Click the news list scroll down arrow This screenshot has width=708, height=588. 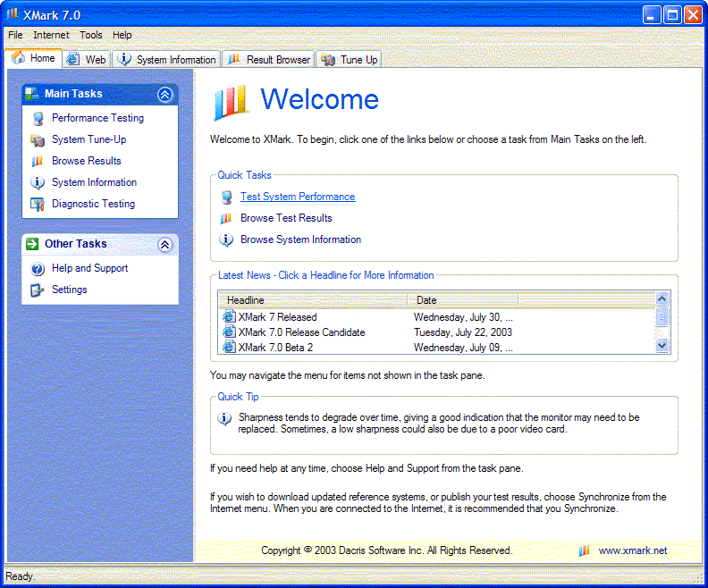[x=662, y=346]
